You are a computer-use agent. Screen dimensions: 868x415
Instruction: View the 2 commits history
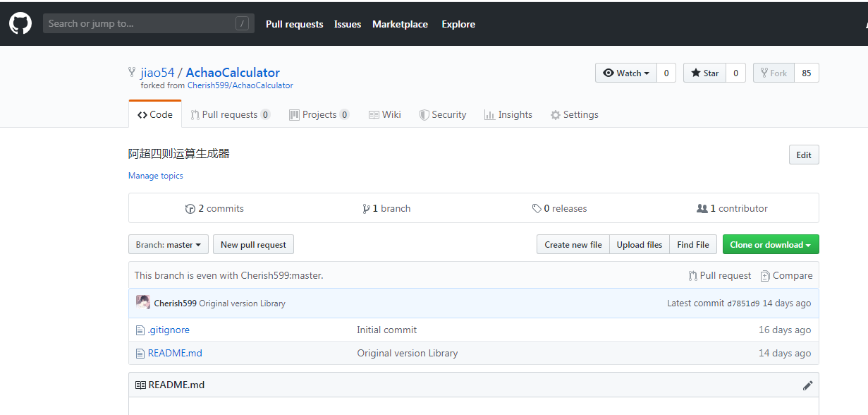[x=214, y=208]
